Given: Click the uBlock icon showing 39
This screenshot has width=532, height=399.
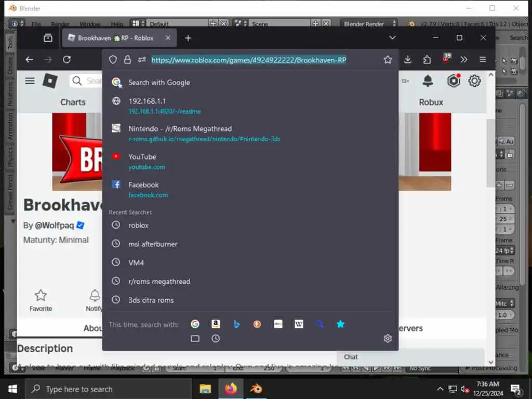Looking at the screenshot, I should [x=446, y=58].
